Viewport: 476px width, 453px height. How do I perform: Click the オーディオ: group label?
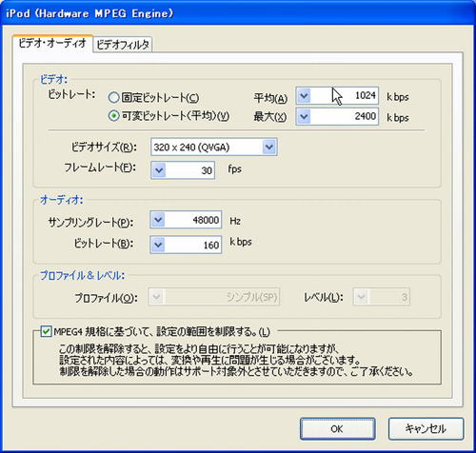pyautogui.click(x=61, y=200)
